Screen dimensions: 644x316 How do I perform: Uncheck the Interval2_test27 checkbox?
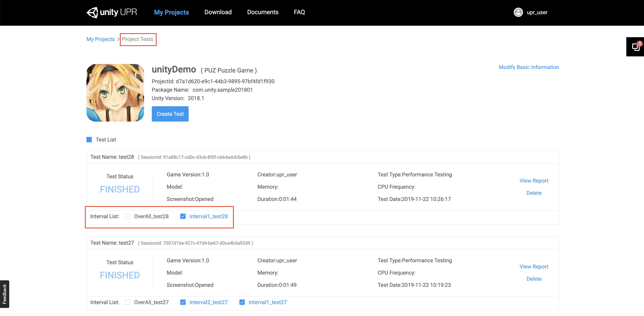[x=183, y=302]
